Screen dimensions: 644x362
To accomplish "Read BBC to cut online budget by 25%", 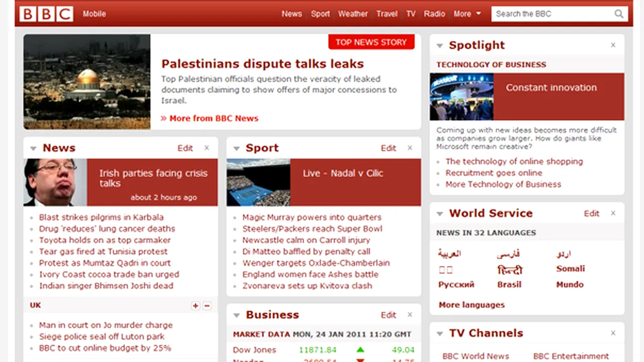I will coord(105,348).
